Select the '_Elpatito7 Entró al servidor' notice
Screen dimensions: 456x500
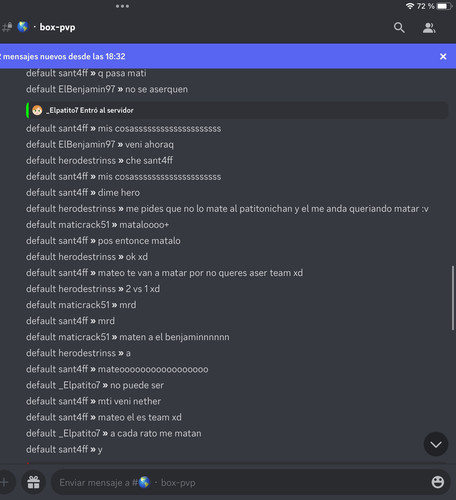[x=237, y=110]
